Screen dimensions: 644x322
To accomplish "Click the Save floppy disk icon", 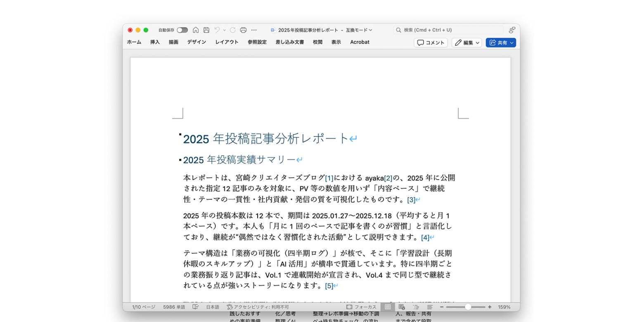I will [x=206, y=30].
